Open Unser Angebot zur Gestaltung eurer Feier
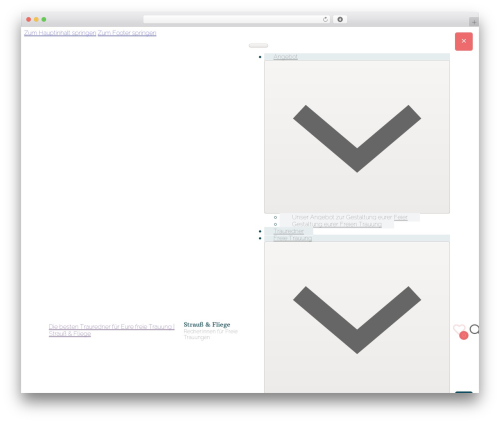 (349, 217)
